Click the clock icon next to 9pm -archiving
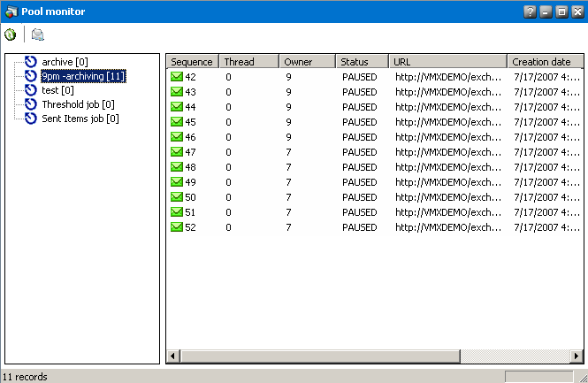The image size is (588, 383). (x=31, y=76)
